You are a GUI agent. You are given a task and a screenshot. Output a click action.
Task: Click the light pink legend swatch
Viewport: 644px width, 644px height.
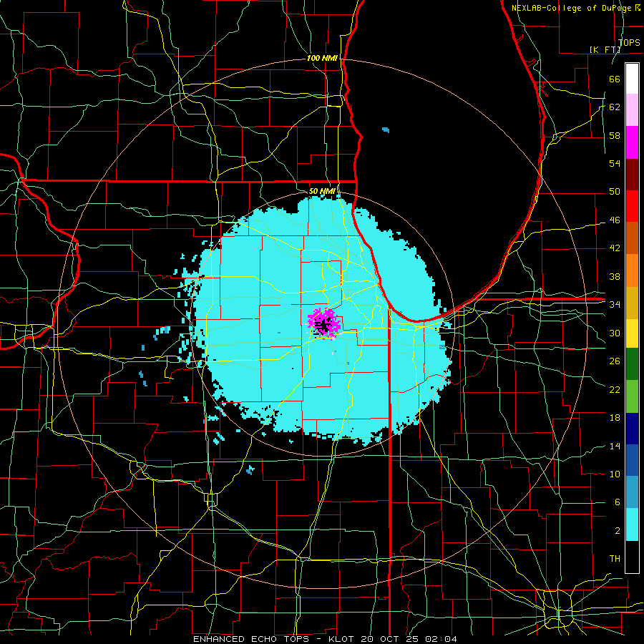tap(632, 110)
